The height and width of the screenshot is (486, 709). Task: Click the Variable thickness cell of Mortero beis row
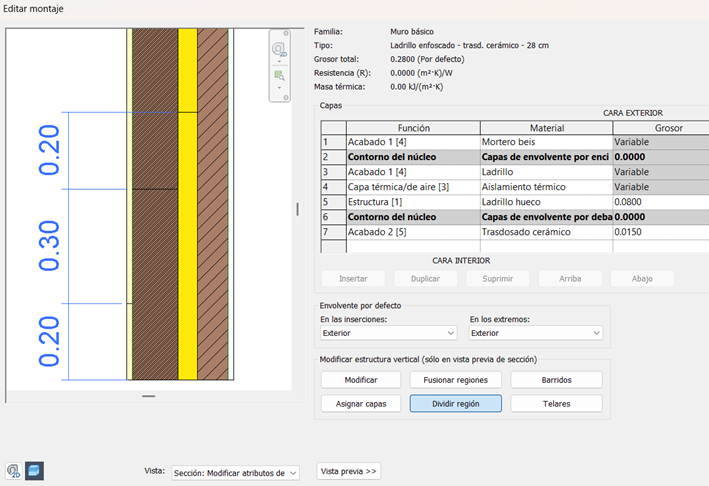tap(661, 142)
